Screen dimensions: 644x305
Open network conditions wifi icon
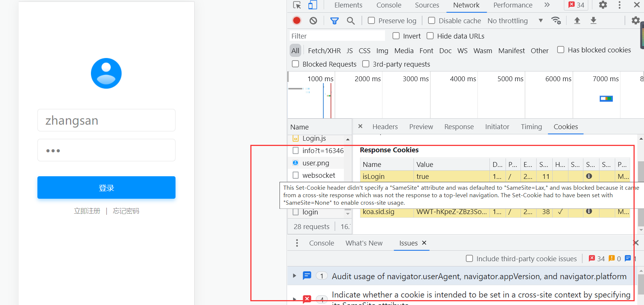pos(556,21)
